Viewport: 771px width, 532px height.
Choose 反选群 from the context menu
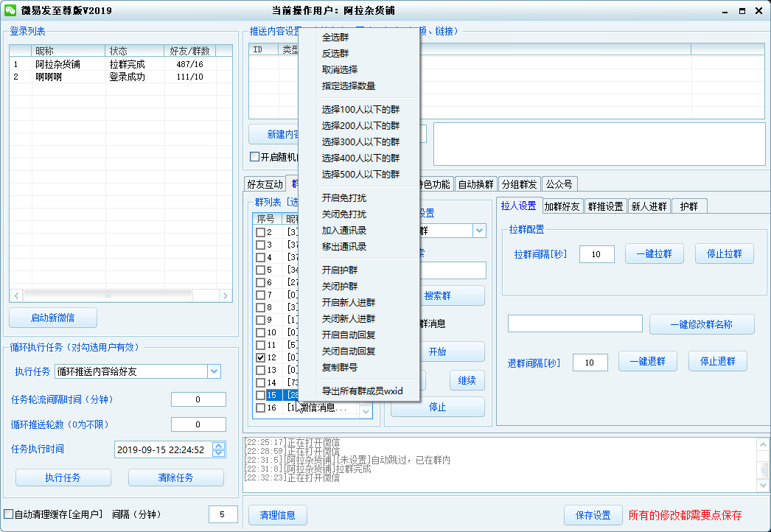point(335,53)
